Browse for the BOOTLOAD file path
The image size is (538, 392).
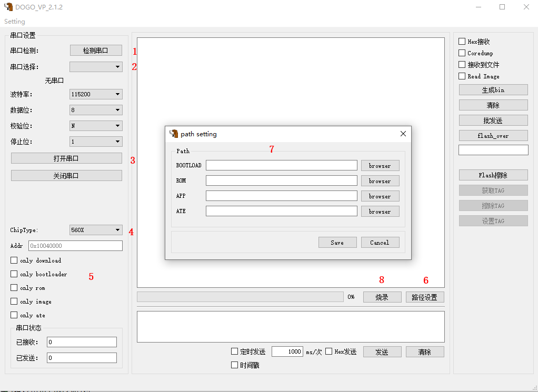tap(380, 166)
